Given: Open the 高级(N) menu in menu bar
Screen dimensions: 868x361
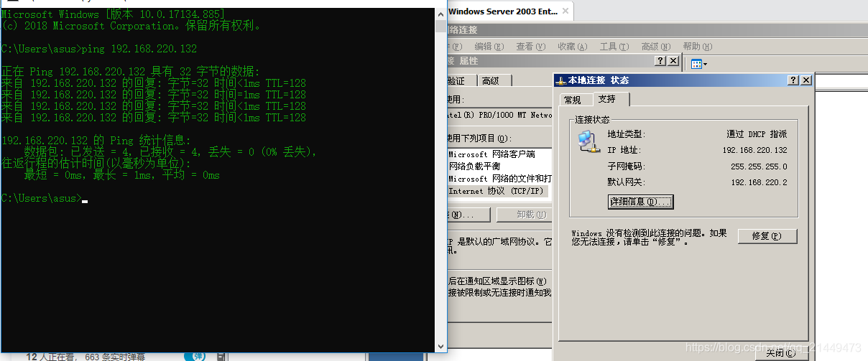Looking at the screenshot, I should (x=655, y=47).
